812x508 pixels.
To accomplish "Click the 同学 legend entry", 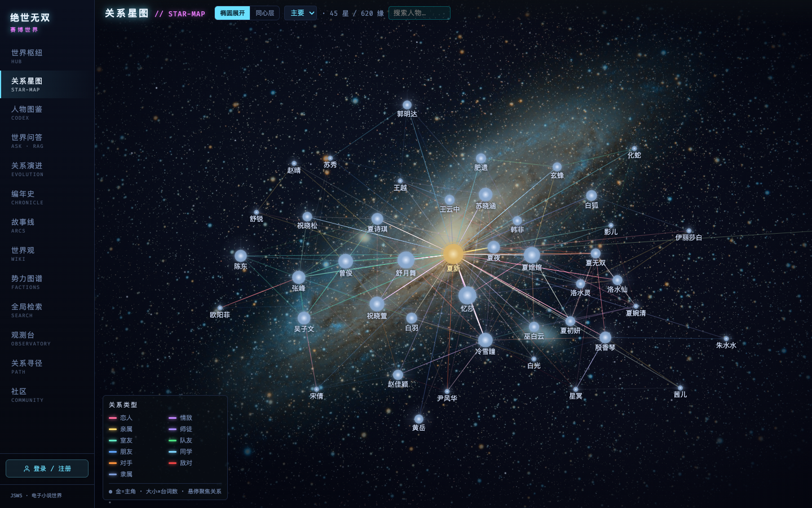I will (x=180, y=452).
